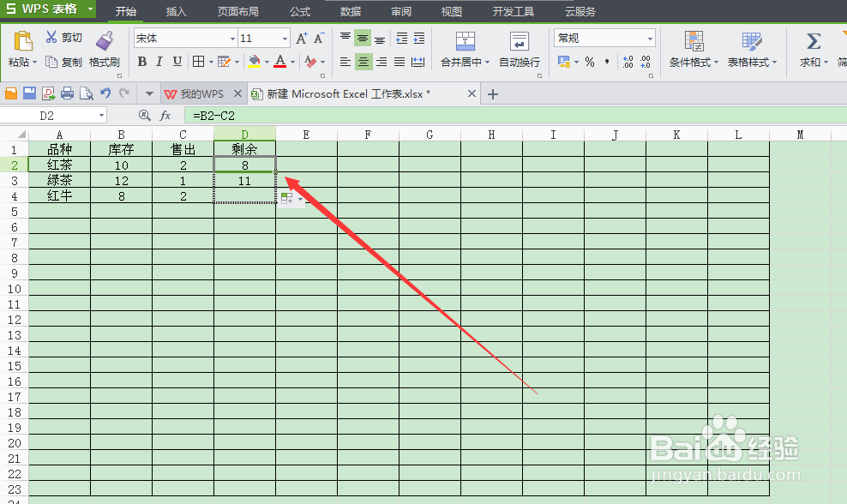Click the thousands separator comma icon
This screenshot has width=847, height=504.
pyautogui.click(x=607, y=62)
